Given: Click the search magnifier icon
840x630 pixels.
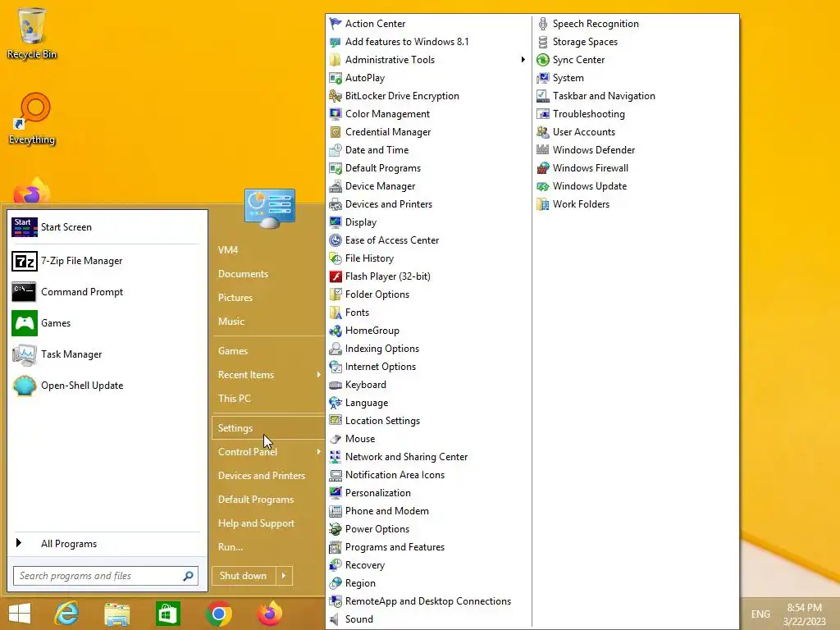Looking at the screenshot, I should pyautogui.click(x=188, y=576).
